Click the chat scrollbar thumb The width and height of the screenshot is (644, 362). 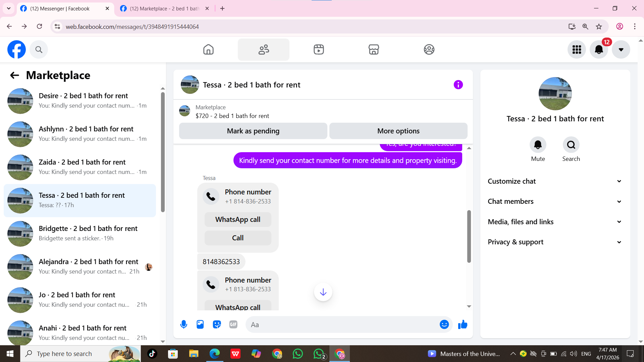point(469,236)
